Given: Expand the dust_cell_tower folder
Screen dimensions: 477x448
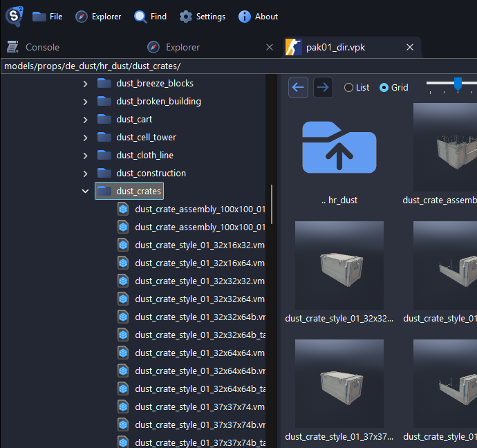Looking at the screenshot, I should [x=85, y=138].
